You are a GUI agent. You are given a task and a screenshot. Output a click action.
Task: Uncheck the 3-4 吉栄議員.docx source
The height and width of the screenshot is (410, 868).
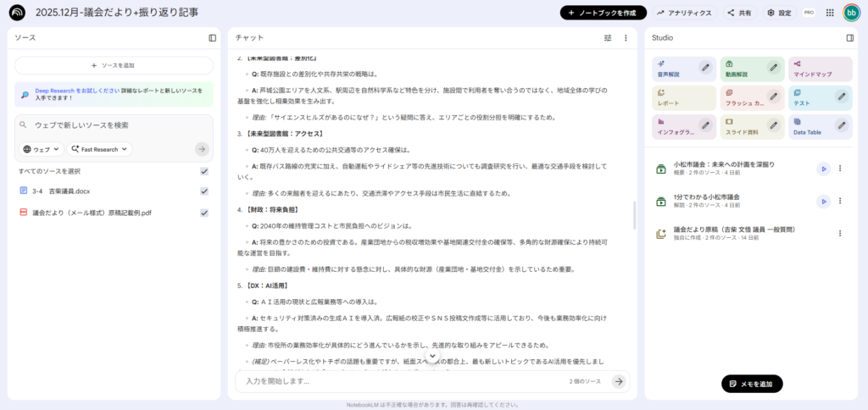pos(203,191)
